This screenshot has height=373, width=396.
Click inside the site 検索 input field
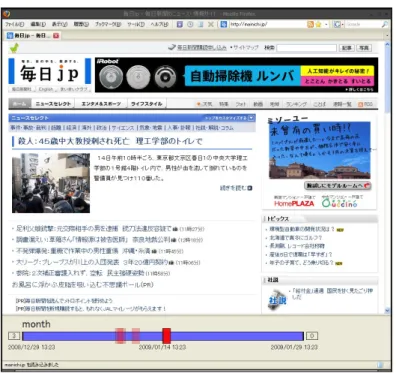(306, 48)
